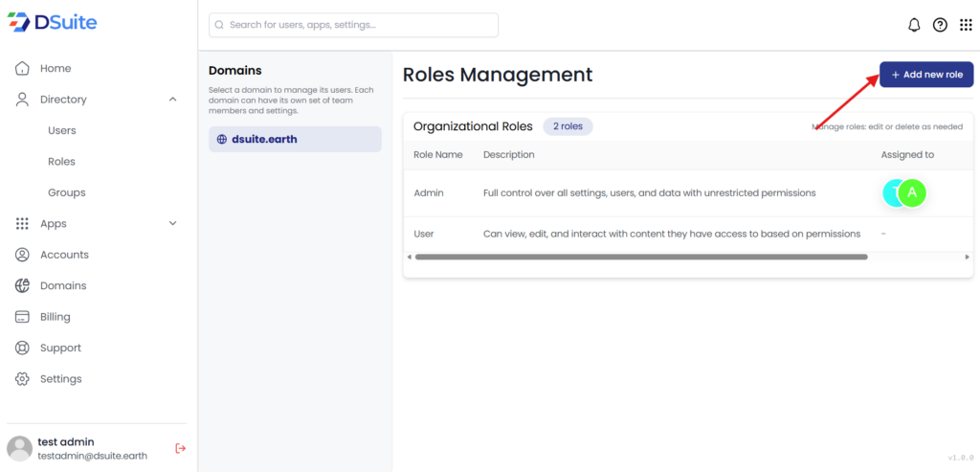Click the Support icon in sidebar
The height and width of the screenshot is (472, 980).
[22, 348]
